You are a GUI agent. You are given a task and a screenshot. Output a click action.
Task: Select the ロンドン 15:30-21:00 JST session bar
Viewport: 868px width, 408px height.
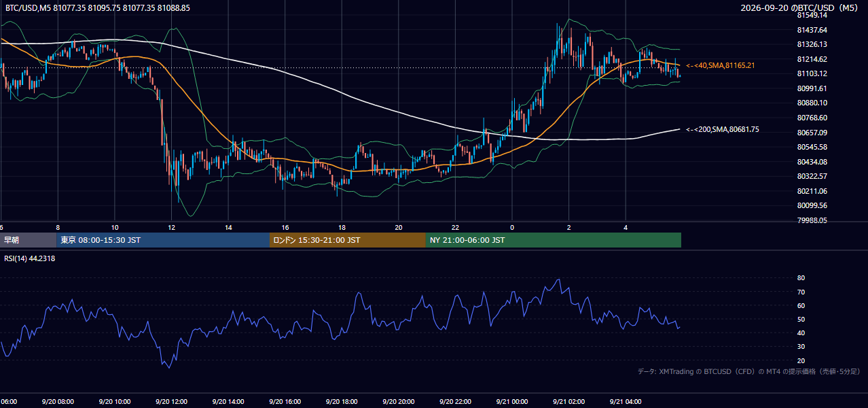pyautogui.click(x=348, y=240)
